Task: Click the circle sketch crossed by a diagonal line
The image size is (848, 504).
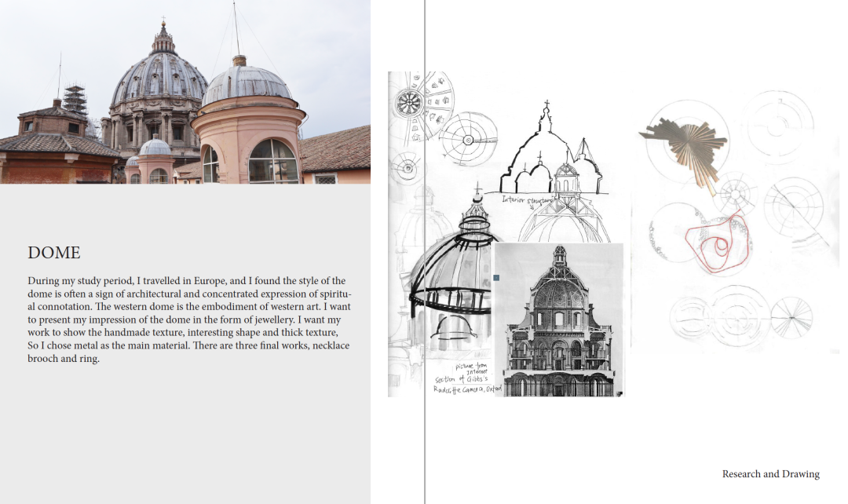Action: tap(793, 207)
